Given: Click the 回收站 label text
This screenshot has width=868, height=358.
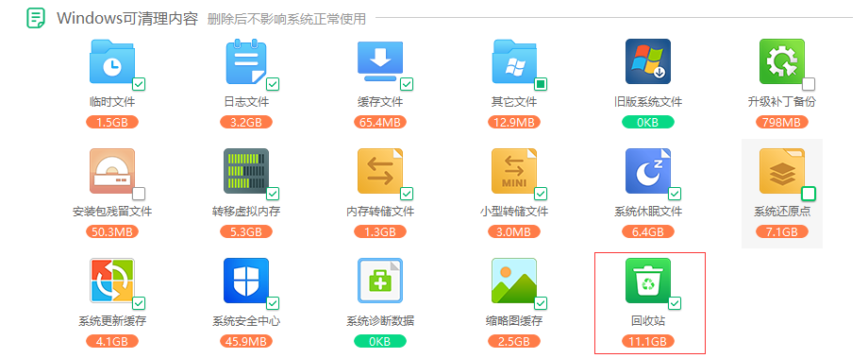Looking at the screenshot, I should point(647,321).
